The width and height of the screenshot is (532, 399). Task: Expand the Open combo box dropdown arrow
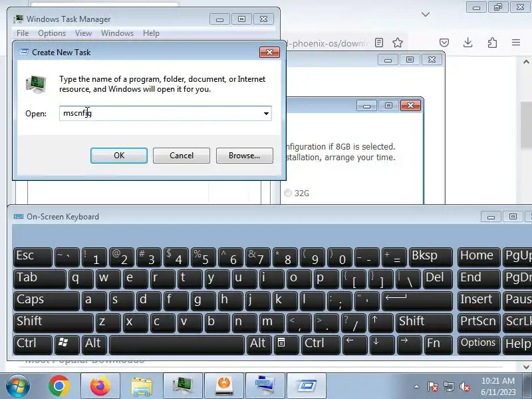pos(267,113)
